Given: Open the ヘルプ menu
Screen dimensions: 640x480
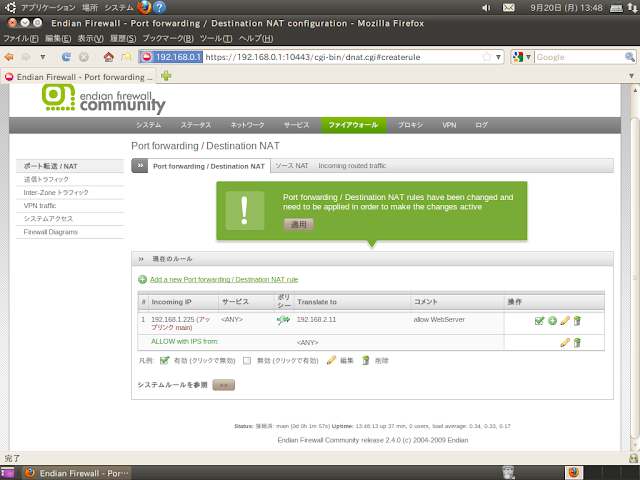Looking at the screenshot, I should 256,38.
